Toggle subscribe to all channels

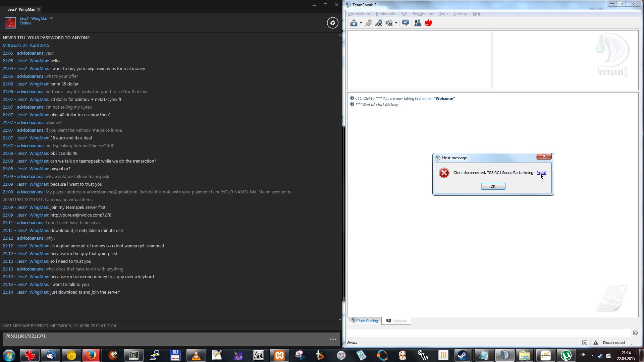(405, 23)
